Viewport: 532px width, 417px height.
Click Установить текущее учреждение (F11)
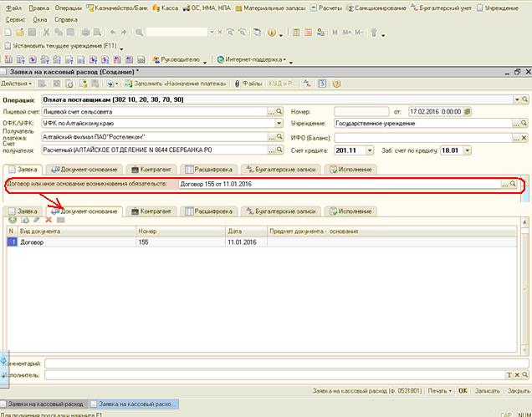tap(61, 46)
